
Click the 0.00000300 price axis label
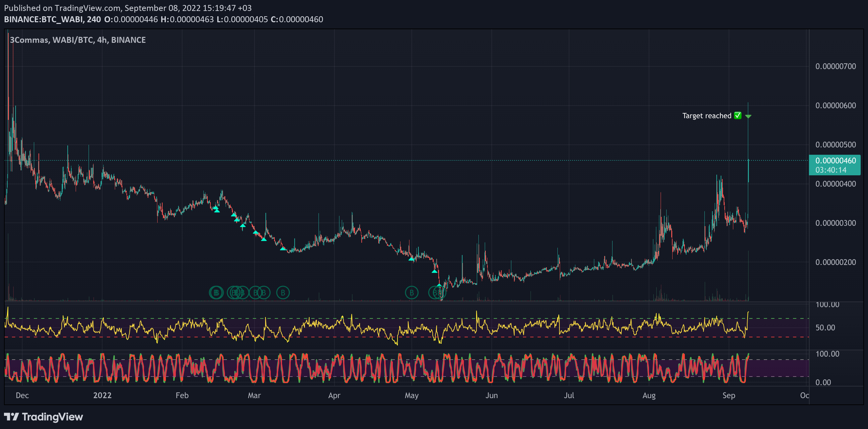(836, 223)
